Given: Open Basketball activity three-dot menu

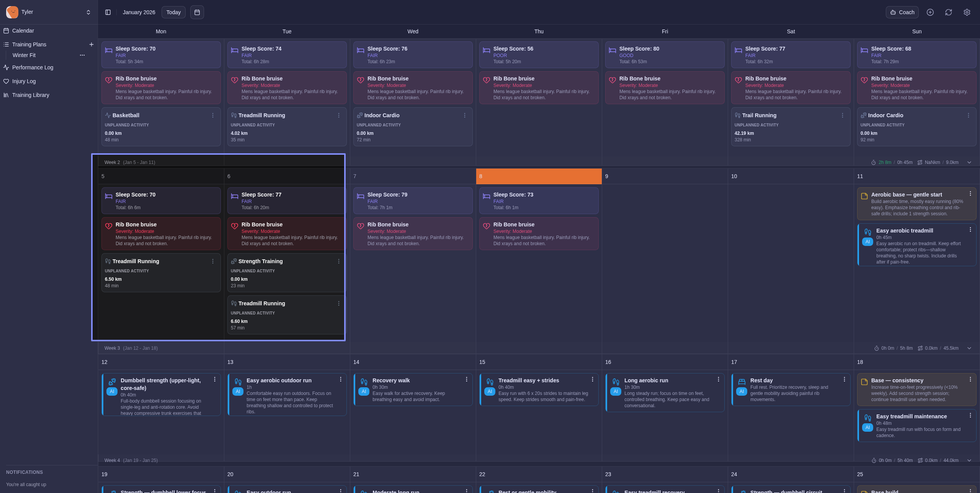Looking at the screenshot, I should coord(213,115).
